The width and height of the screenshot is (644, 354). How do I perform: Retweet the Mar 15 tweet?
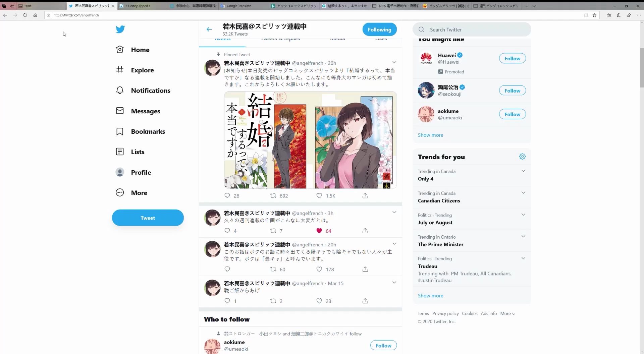(x=273, y=301)
